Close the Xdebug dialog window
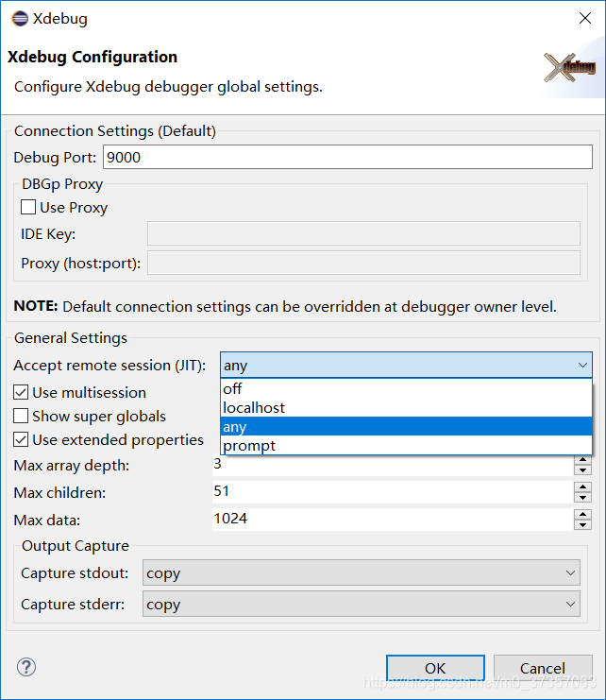The width and height of the screenshot is (606, 700). click(x=585, y=18)
